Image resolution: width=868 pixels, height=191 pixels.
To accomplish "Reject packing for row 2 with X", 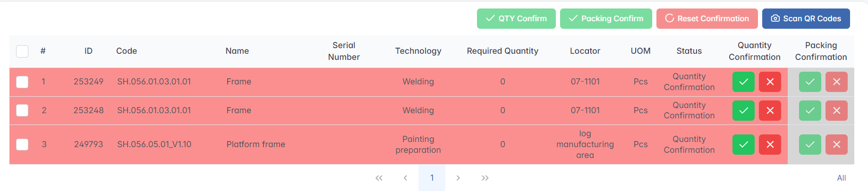I will pos(836,110).
